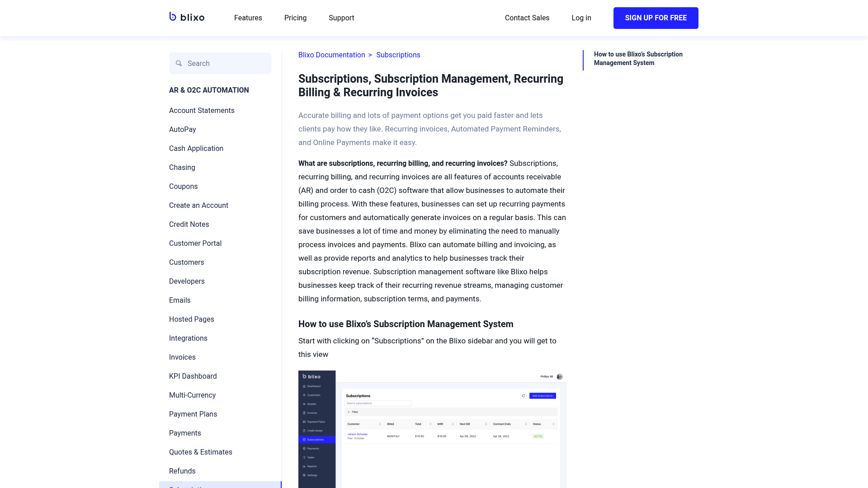The width and height of the screenshot is (868, 488).
Task: Open the Customers section via its sidebar icon
Action: [x=304, y=395]
